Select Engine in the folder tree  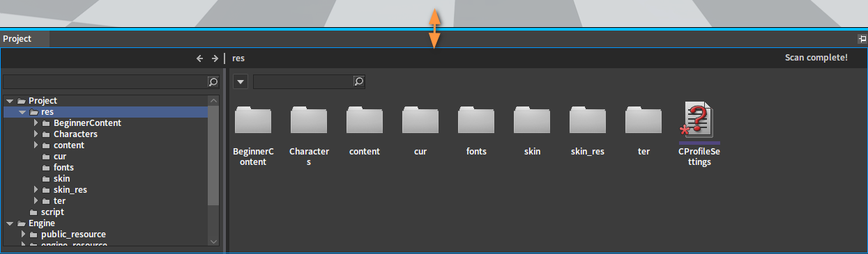[42, 223]
